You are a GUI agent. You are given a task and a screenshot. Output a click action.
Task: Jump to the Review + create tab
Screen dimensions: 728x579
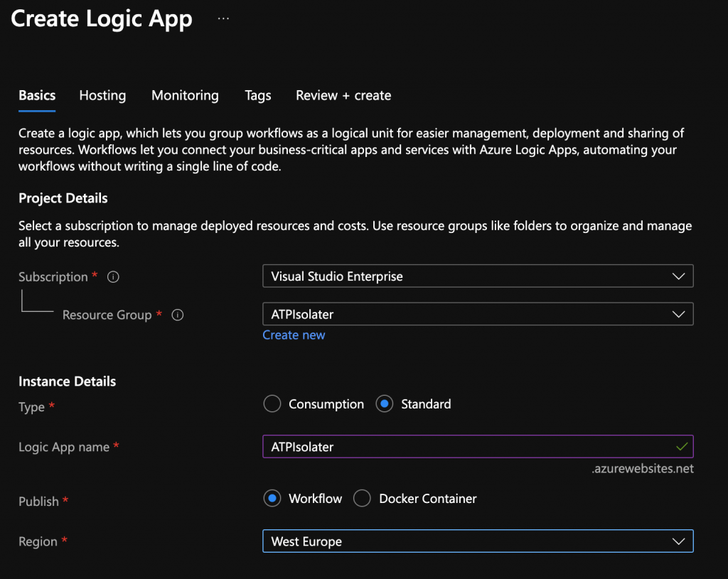click(x=343, y=95)
